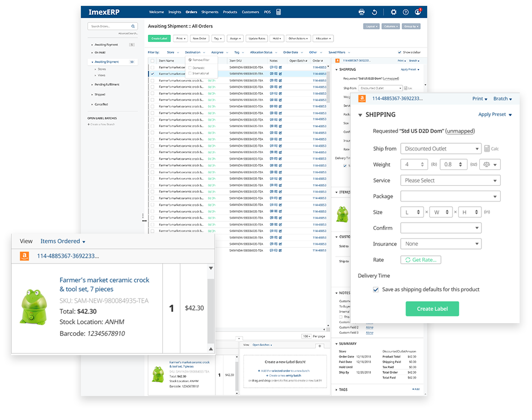Screen dimensions: 532x420
Task: Open the Other Actions dropdown
Action: tap(298, 38)
